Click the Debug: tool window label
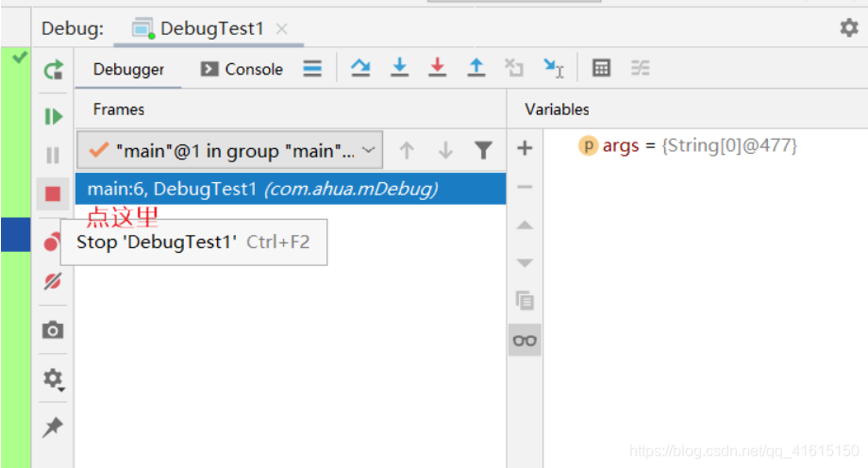Screen dimensions: 868x468 coord(73,28)
